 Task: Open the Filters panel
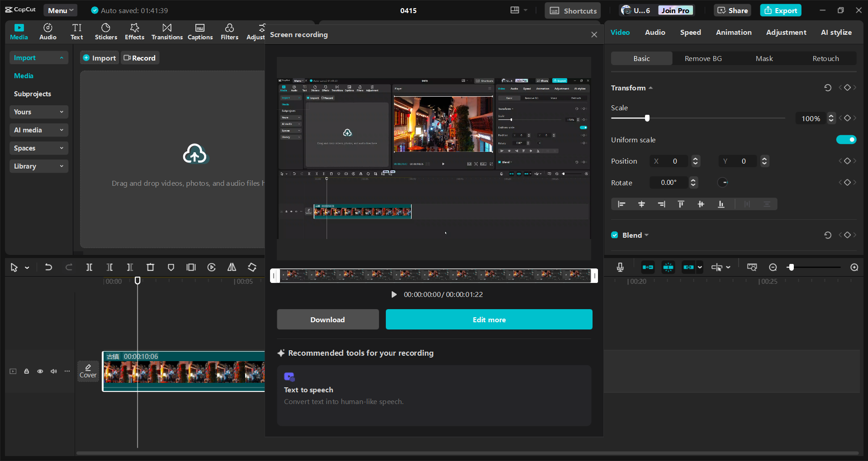coord(229,31)
